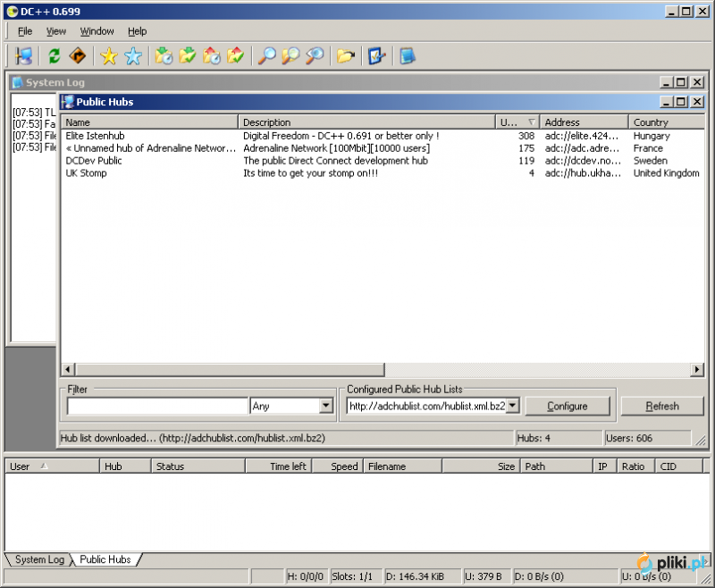Click the 'United Kingdom' country cell
This screenshot has height=588, width=715.
(666, 172)
